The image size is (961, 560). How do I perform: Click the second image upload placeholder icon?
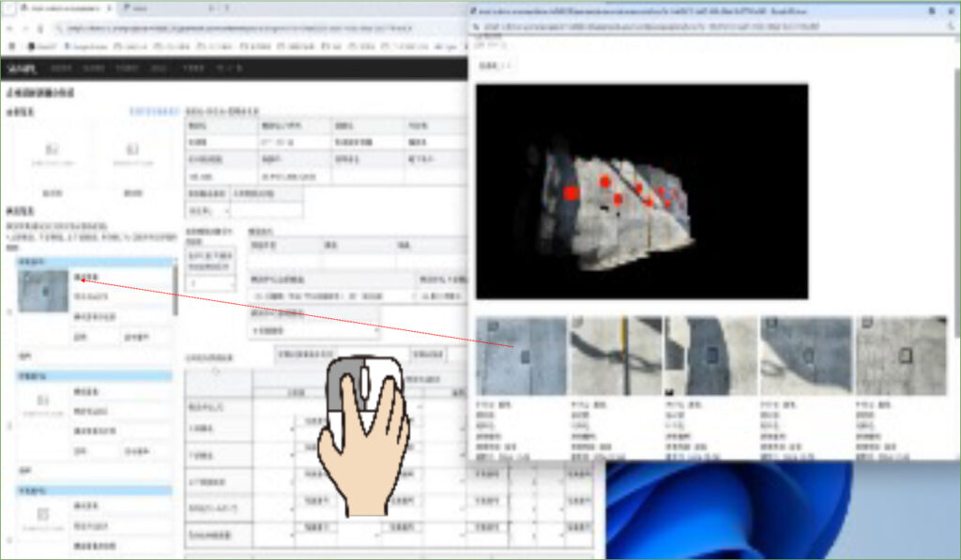131,150
